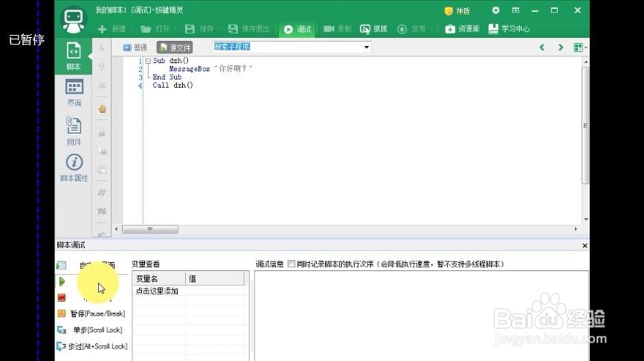Click the 打开 open file button
Viewport: 644px width, 361px height.
tap(155, 29)
